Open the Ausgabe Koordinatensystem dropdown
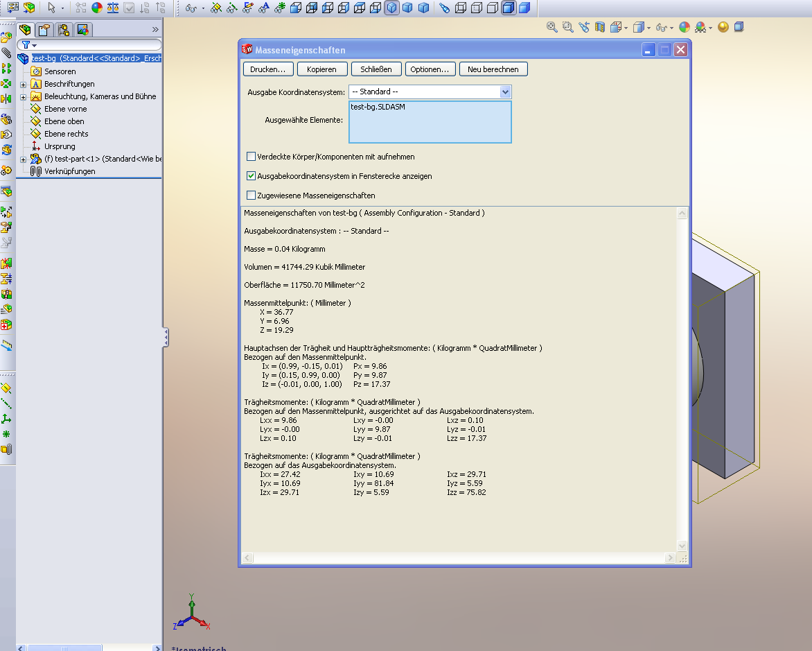This screenshot has width=812, height=651. 505,92
